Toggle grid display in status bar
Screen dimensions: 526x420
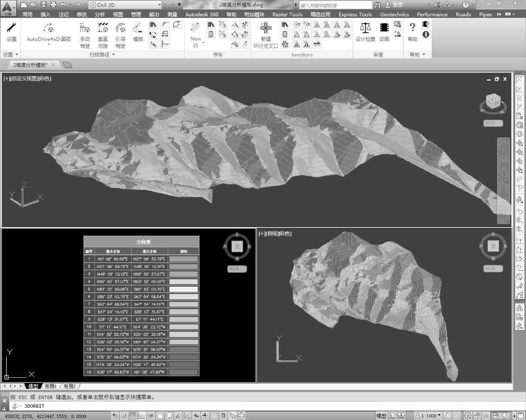[x=133, y=416]
